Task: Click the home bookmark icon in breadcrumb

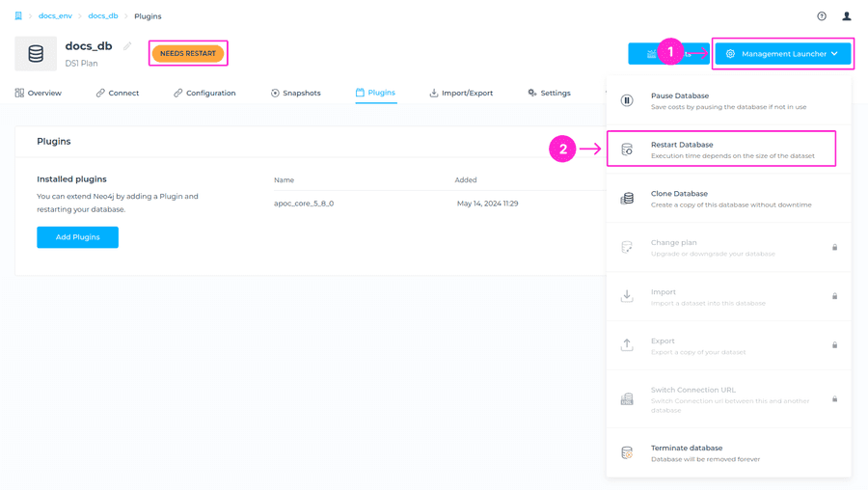Action: [18, 16]
